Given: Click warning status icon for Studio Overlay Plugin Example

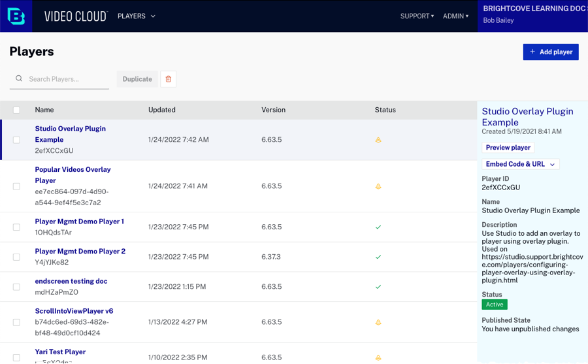Looking at the screenshot, I should [378, 140].
